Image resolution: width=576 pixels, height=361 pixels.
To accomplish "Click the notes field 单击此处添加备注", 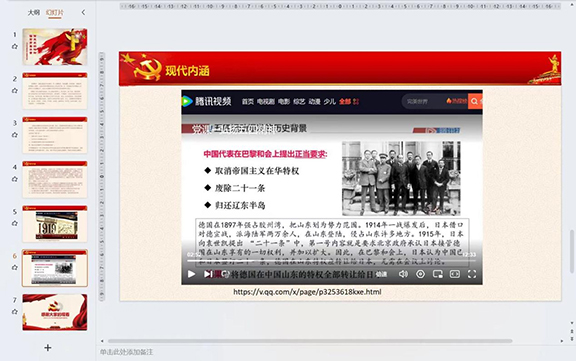I will click(126, 352).
